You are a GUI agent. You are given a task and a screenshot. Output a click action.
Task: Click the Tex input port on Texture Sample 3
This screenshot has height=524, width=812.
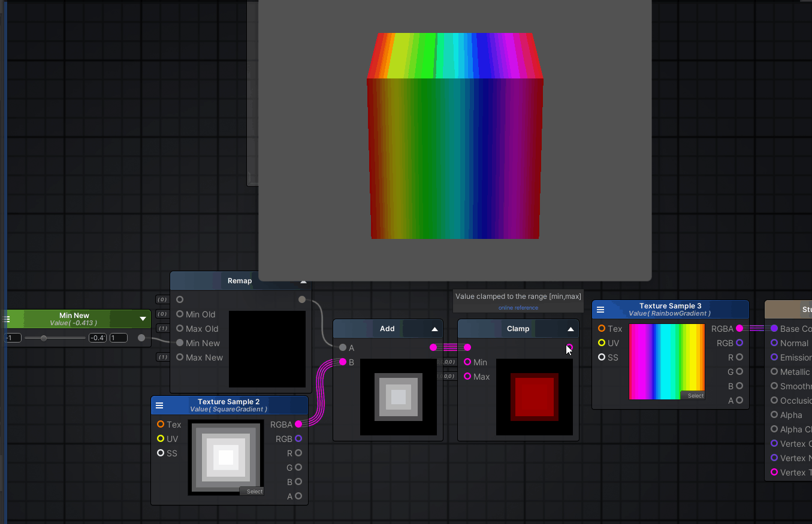(x=602, y=328)
